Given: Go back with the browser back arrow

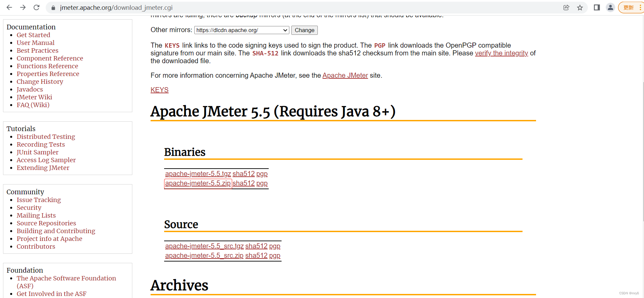Looking at the screenshot, I should point(9,7).
